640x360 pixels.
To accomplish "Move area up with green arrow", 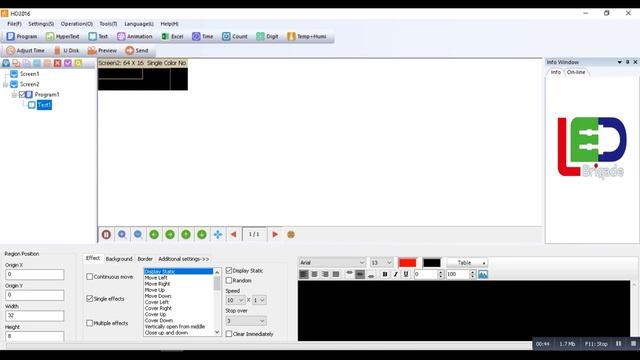I will tap(186, 234).
